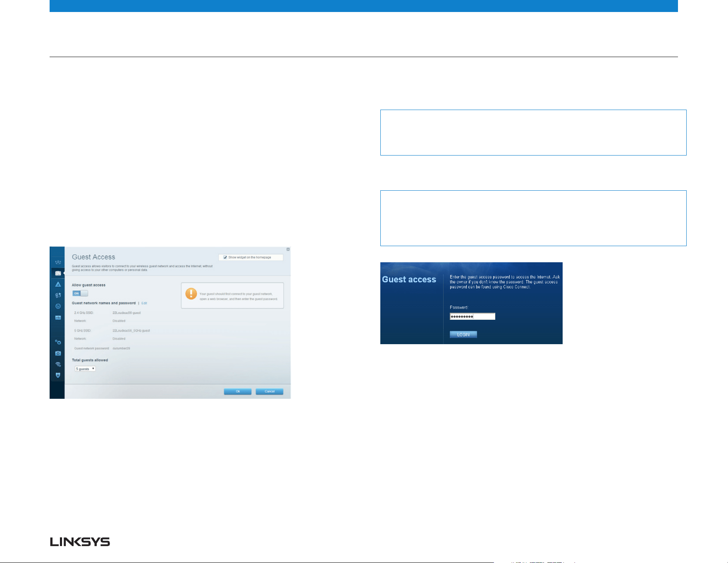Viewport: 728px width, 563px height.
Task: Uncheck Show widget on the homepage
Action: [225, 257]
